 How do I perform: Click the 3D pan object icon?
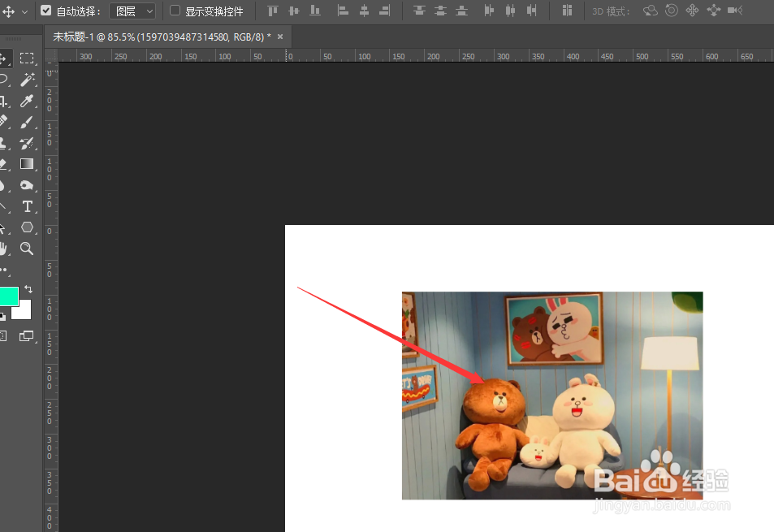pos(692,11)
